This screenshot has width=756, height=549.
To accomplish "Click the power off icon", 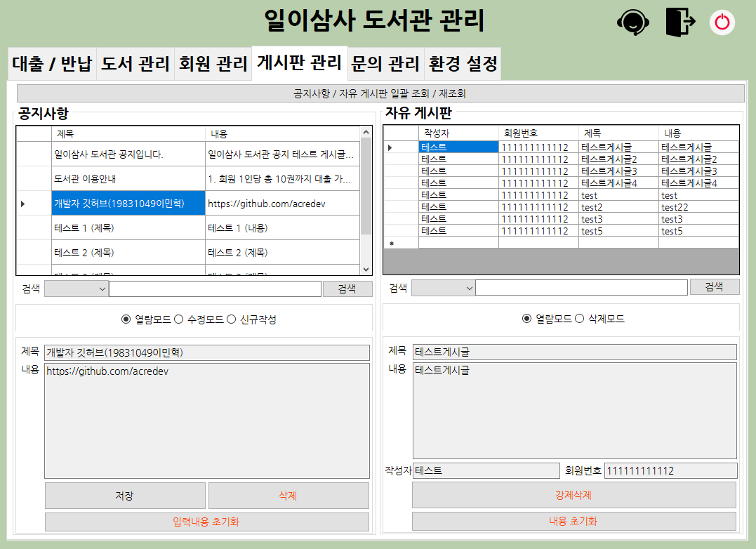I will [723, 22].
